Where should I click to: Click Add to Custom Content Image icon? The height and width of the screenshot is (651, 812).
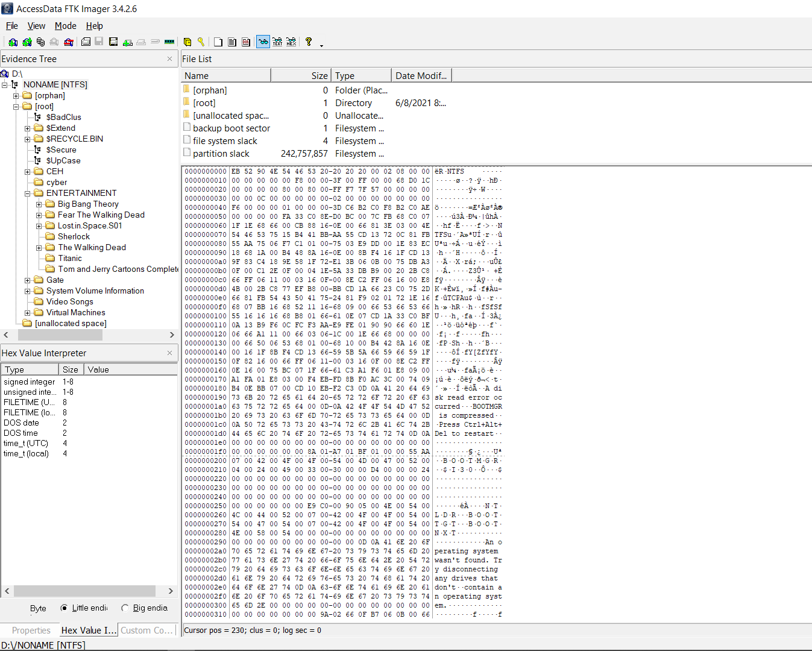[x=127, y=42]
